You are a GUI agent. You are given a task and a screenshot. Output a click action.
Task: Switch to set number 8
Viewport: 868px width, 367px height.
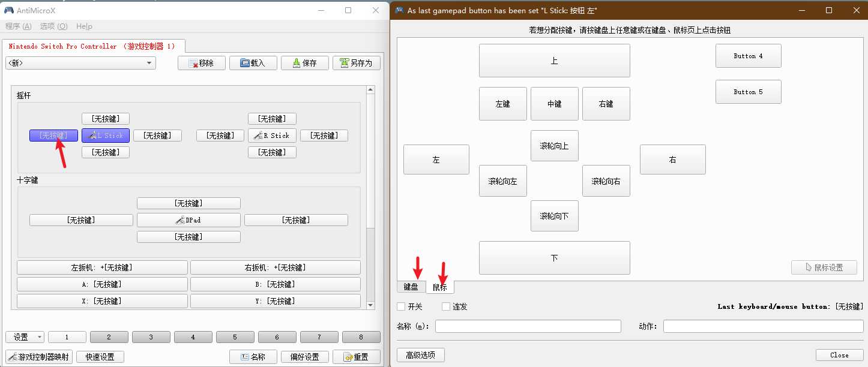tap(361, 337)
